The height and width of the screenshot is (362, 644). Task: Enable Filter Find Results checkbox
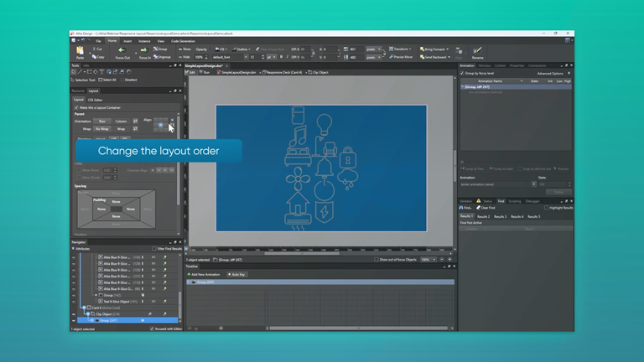(156, 249)
